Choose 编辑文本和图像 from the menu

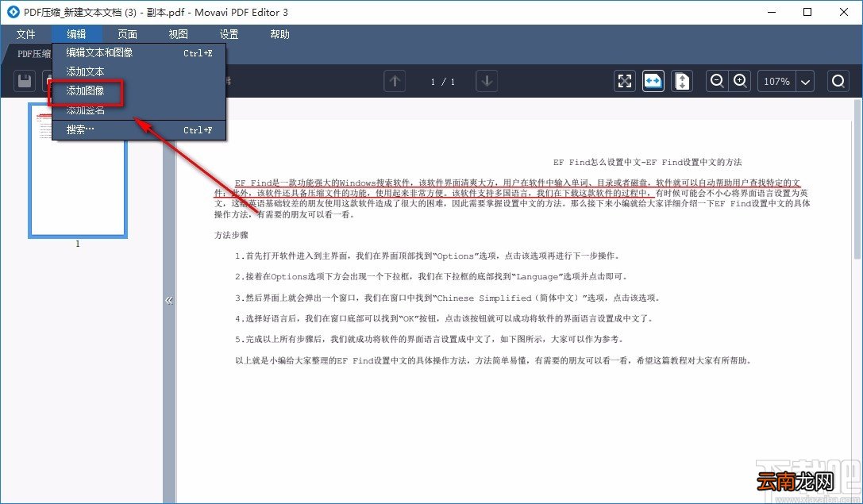pyautogui.click(x=139, y=53)
